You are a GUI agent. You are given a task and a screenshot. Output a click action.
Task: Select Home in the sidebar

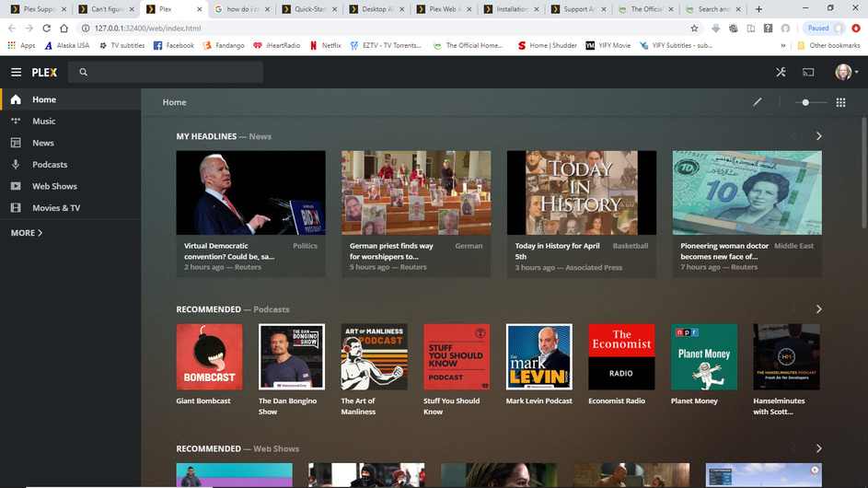tap(70, 99)
